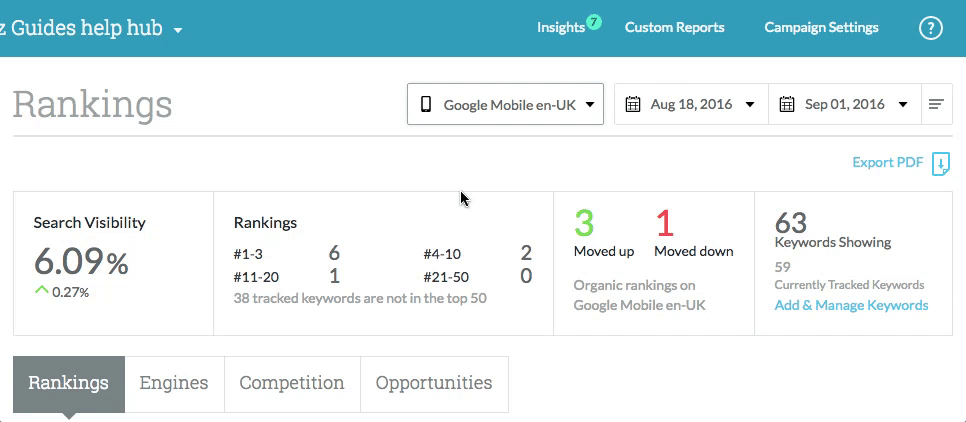The height and width of the screenshot is (422, 966).
Task: Click the 59 Currently Tracked Keywords number
Action: [x=782, y=267]
